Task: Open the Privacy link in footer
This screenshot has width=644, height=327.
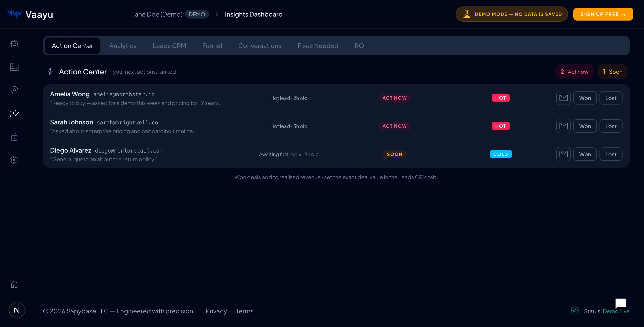Action: pos(216,311)
